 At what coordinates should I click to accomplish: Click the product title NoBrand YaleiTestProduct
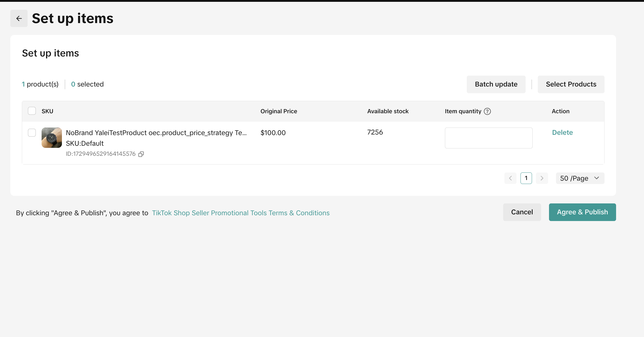pos(156,133)
